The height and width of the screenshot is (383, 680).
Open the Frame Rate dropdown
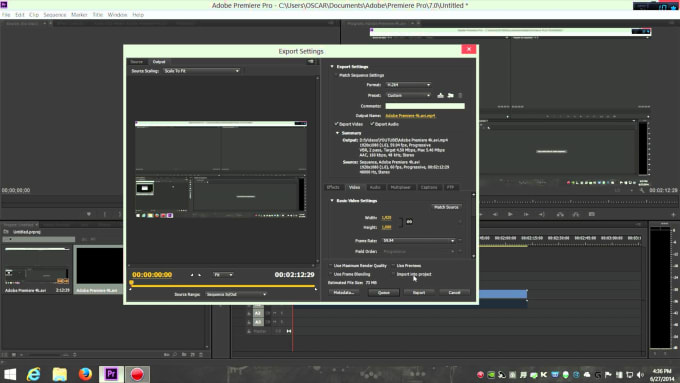click(x=418, y=240)
